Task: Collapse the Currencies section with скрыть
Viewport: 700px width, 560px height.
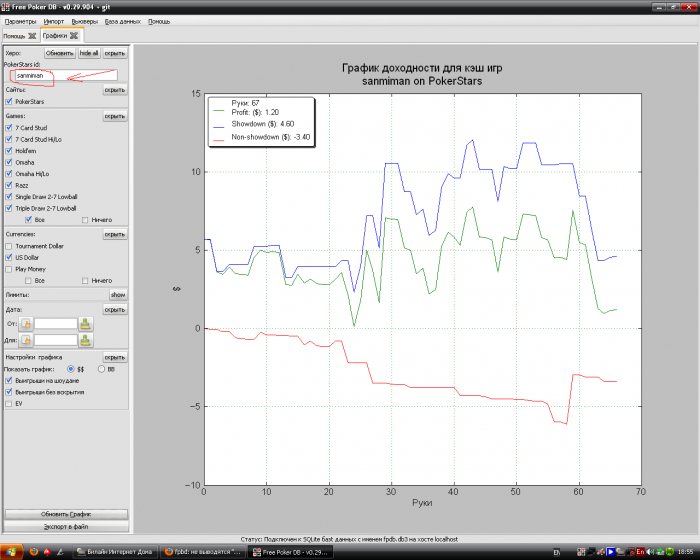Action: pyautogui.click(x=115, y=234)
